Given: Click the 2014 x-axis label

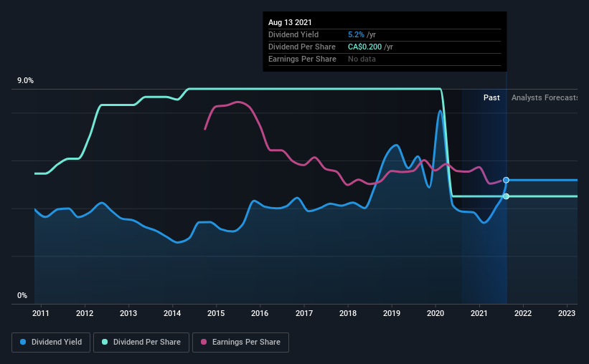Looking at the screenshot, I should coord(172,313).
